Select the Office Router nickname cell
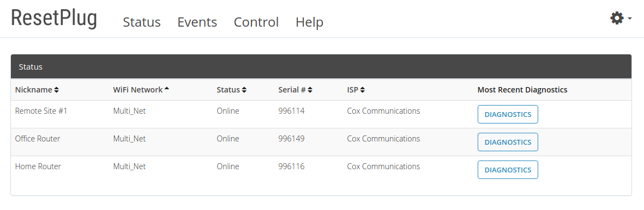This screenshot has width=644, height=210. pos(38,139)
